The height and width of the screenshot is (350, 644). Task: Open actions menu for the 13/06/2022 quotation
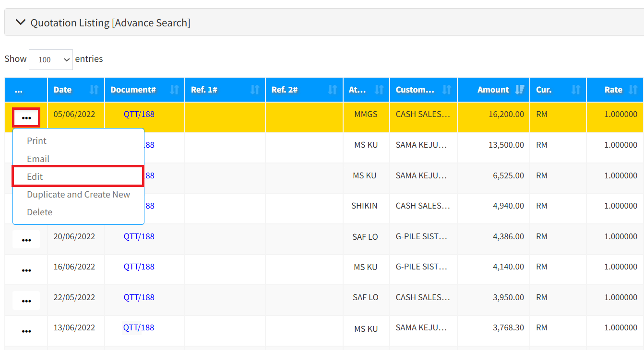click(x=26, y=331)
